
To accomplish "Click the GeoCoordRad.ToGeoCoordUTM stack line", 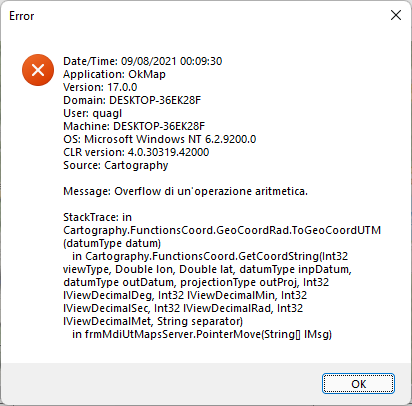I will coord(222,230).
